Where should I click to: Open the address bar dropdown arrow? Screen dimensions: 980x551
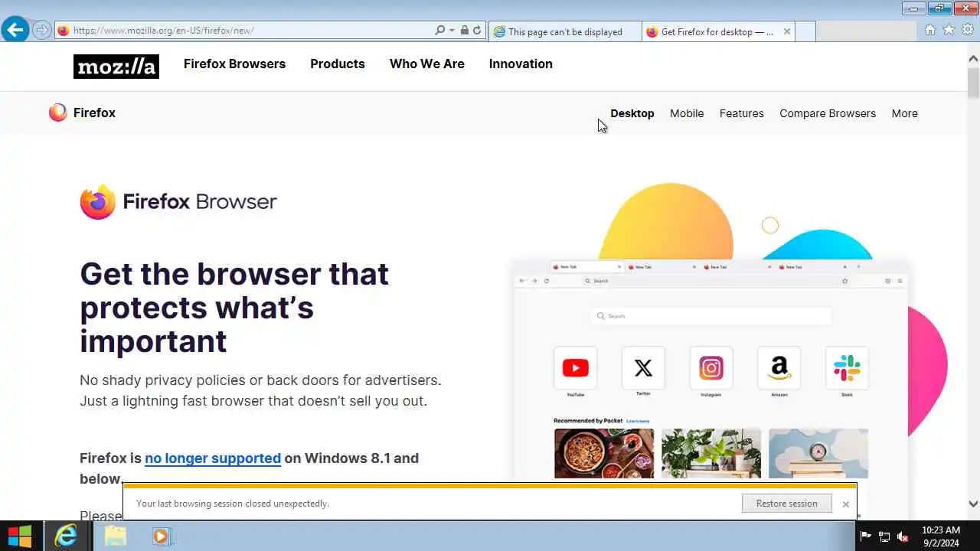pyautogui.click(x=452, y=31)
